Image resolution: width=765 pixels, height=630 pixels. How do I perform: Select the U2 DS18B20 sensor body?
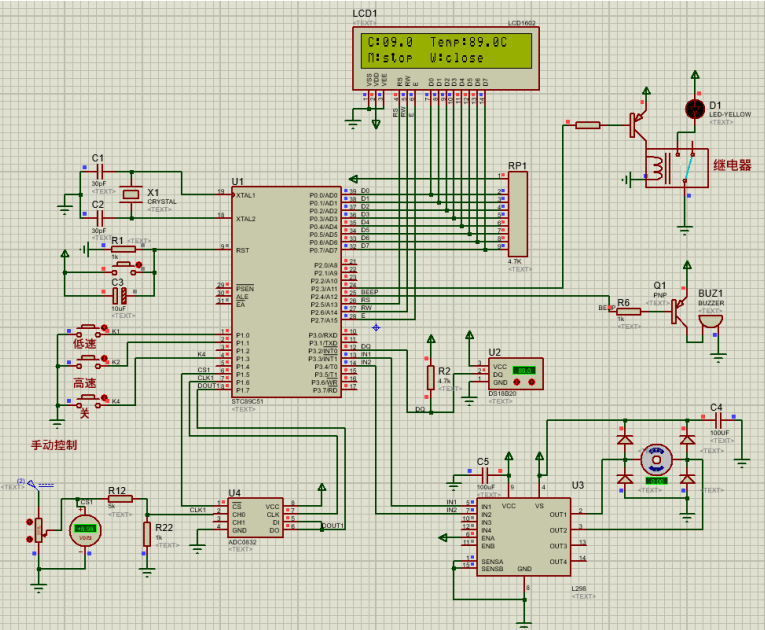pos(515,374)
